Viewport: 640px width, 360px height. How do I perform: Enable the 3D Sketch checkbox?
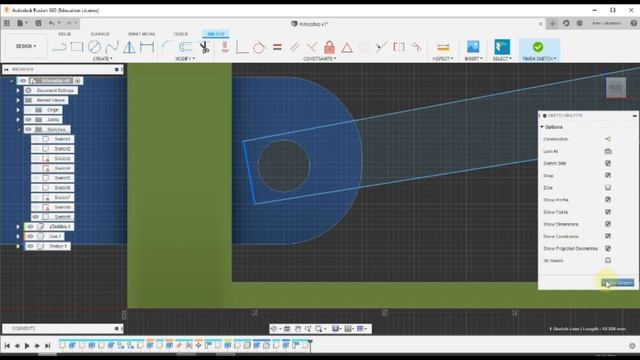point(608,260)
